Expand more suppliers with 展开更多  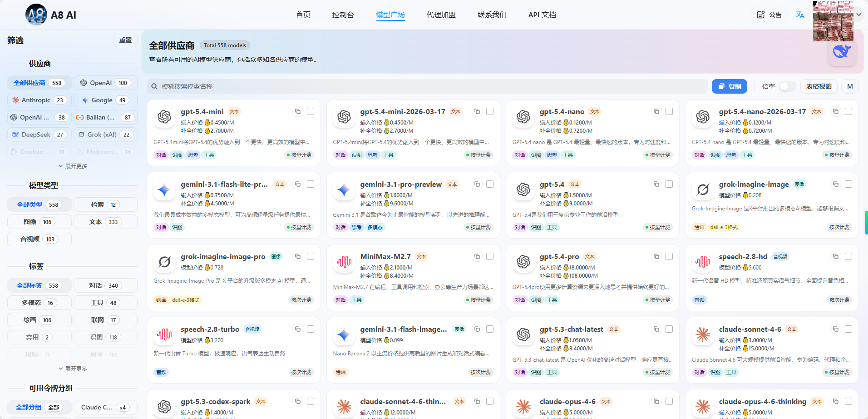tap(73, 166)
